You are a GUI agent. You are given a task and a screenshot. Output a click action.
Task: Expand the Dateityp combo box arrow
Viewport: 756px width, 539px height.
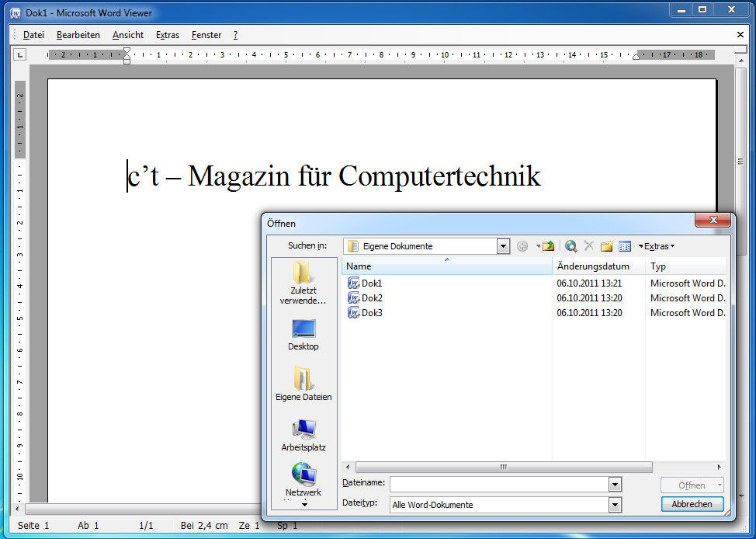615,505
